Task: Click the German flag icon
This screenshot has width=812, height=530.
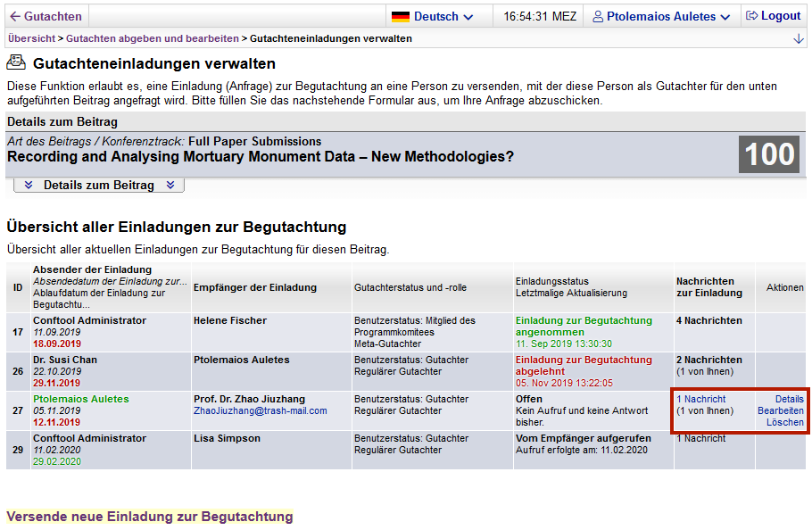Action: [401, 16]
